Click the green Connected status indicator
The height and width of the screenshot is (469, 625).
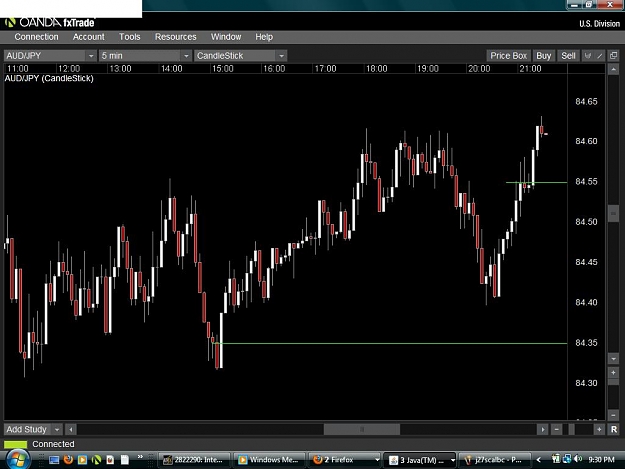[15, 444]
